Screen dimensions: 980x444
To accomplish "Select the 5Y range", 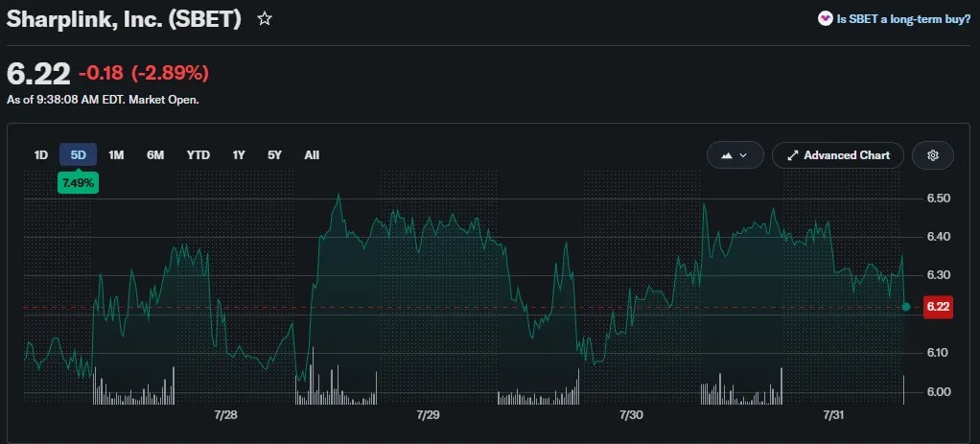I will (x=275, y=155).
